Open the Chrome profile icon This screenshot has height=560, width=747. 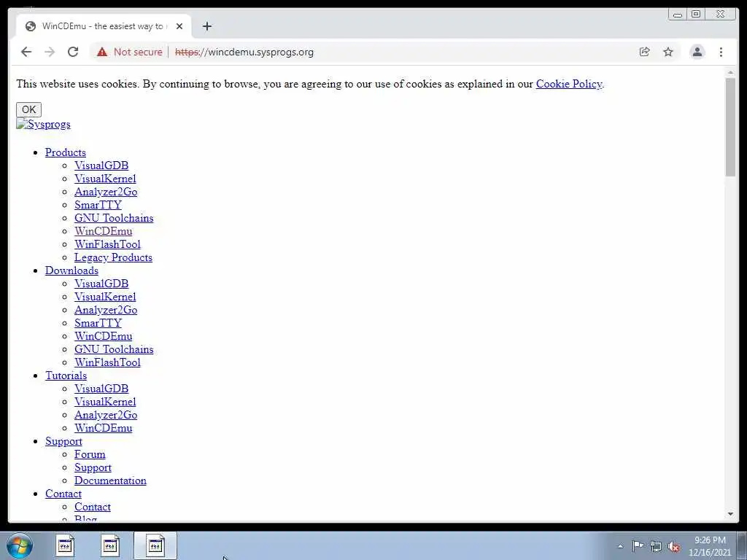(697, 52)
